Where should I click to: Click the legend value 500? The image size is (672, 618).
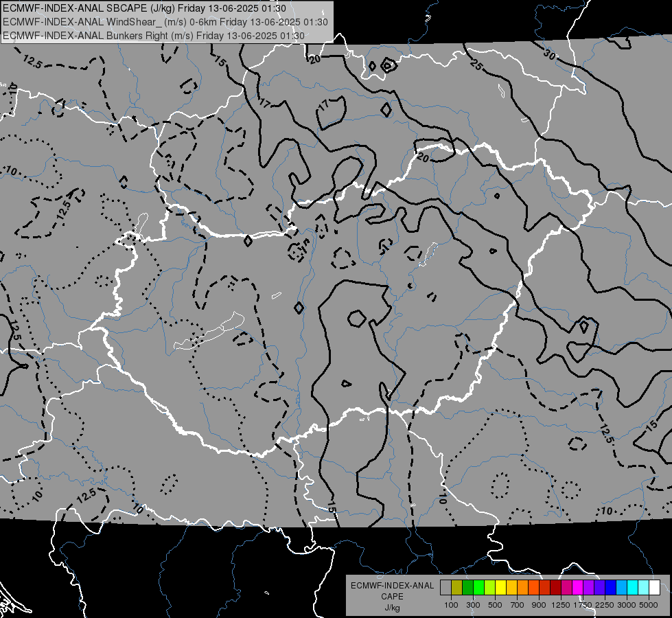tap(495, 605)
